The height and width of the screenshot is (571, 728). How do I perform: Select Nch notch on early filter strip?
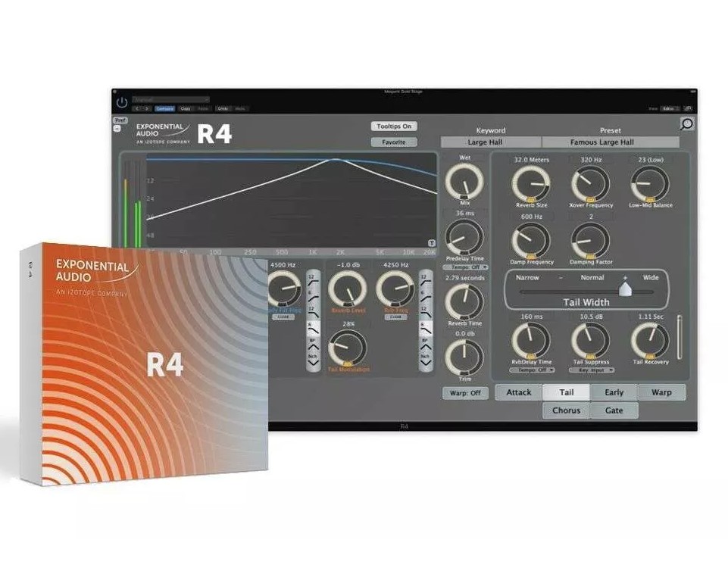[x=314, y=360]
